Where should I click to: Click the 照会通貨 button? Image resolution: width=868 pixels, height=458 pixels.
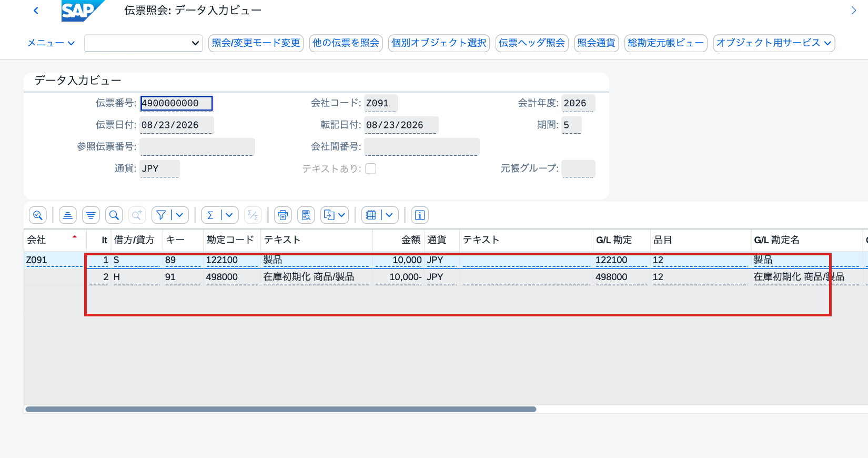[596, 43]
